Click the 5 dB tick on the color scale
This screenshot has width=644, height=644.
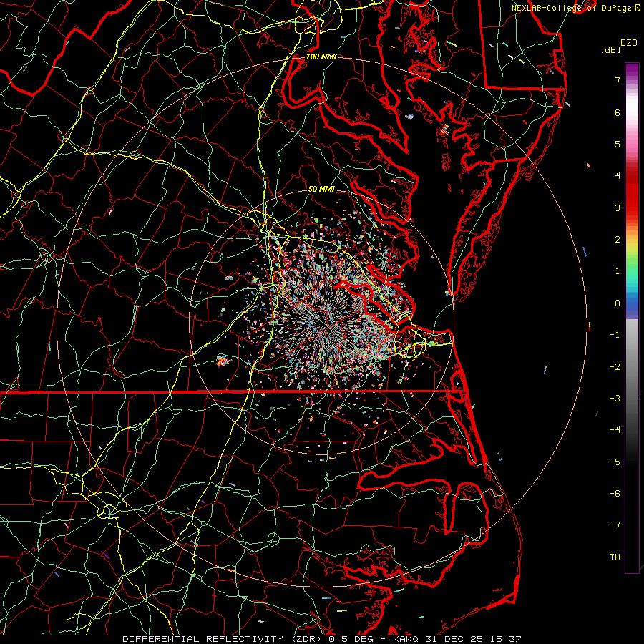pyautogui.click(x=618, y=144)
